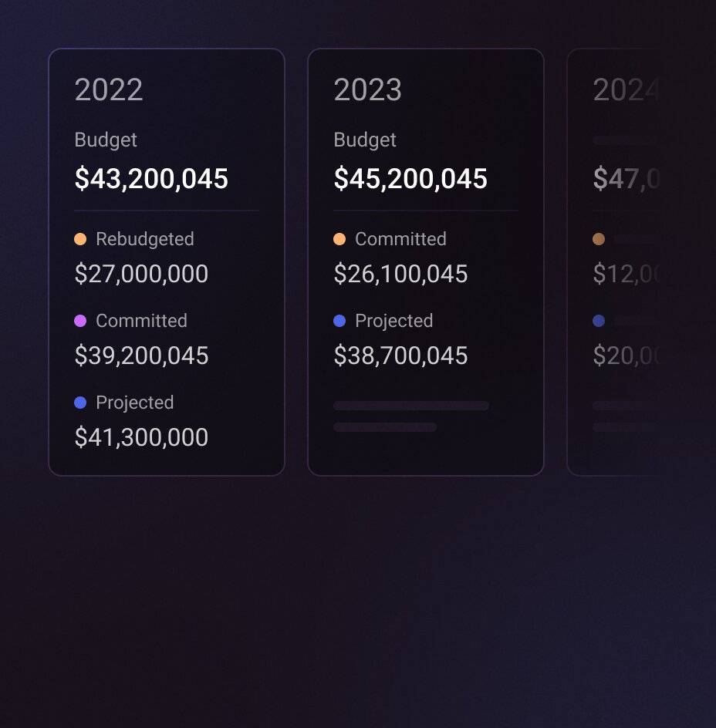Click the 2023 budget total $45,200,045

click(410, 179)
